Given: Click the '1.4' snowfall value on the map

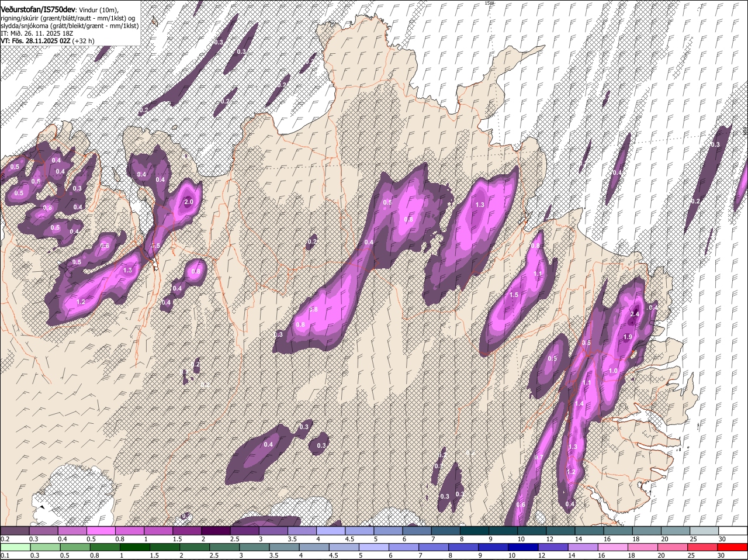Looking at the screenshot, I should tap(580, 404).
